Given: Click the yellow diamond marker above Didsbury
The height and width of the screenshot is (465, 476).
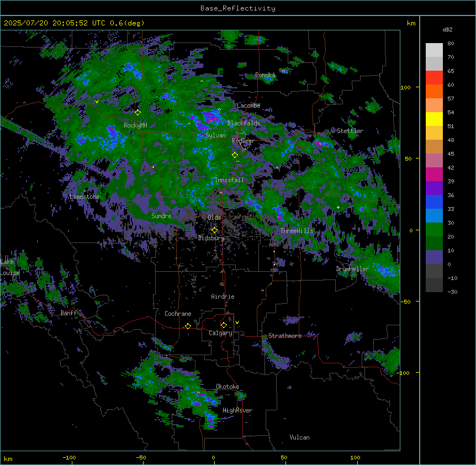Looking at the screenshot, I should [x=214, y=230].
